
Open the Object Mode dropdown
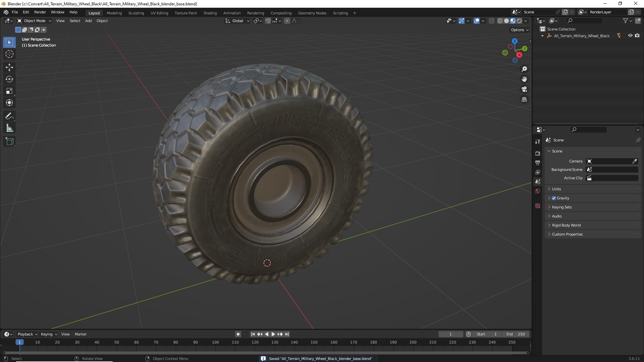[34, 21]
